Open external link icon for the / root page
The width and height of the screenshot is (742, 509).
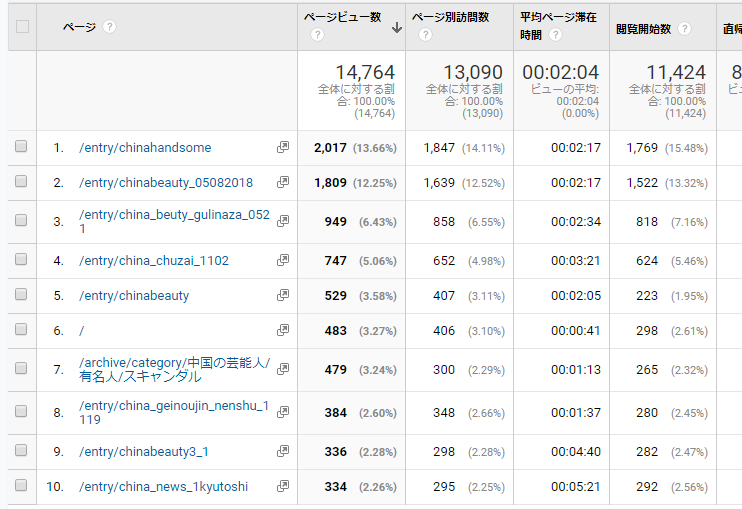click(x=283, y=330)
